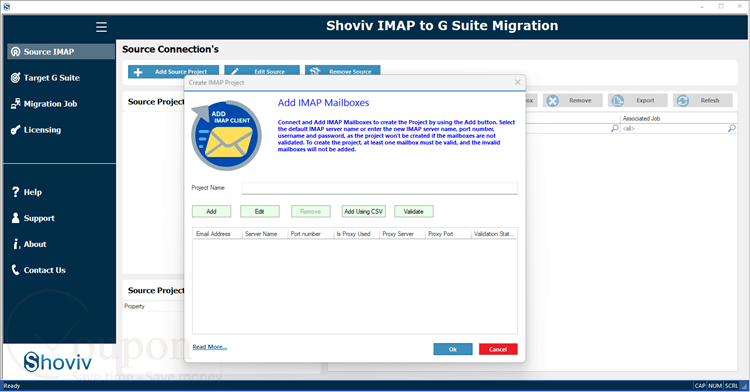Click the Support person icon
Viewport: 750px width, 392px height.
coord(15,218)
